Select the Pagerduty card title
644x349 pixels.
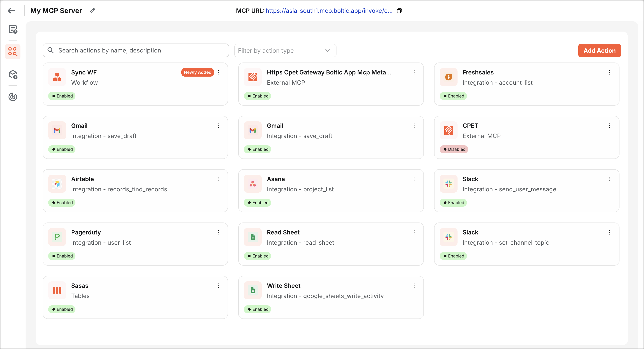[x=86, y=232]
